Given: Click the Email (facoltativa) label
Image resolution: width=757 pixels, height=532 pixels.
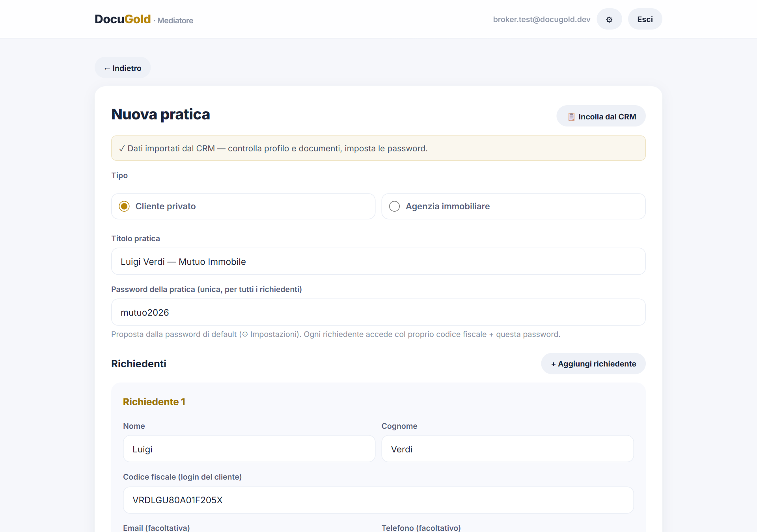Looking at the screenshot, I should pos(157,528).
